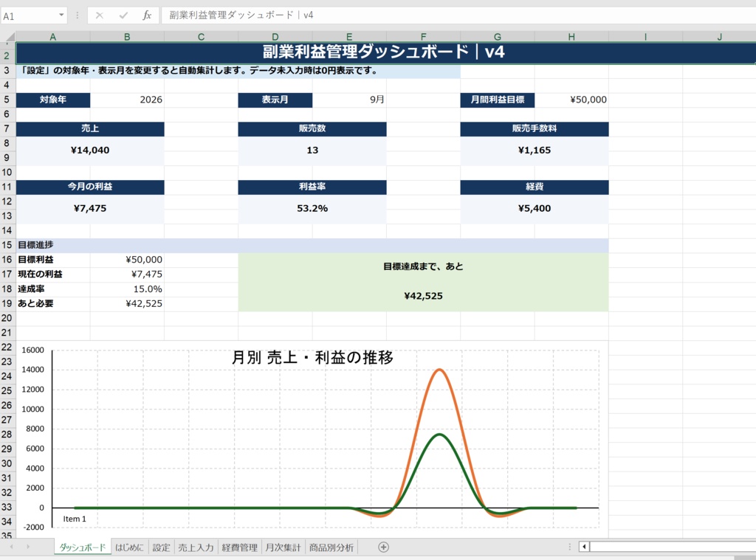
Task: Select column D header
Action: pos(275,37)
